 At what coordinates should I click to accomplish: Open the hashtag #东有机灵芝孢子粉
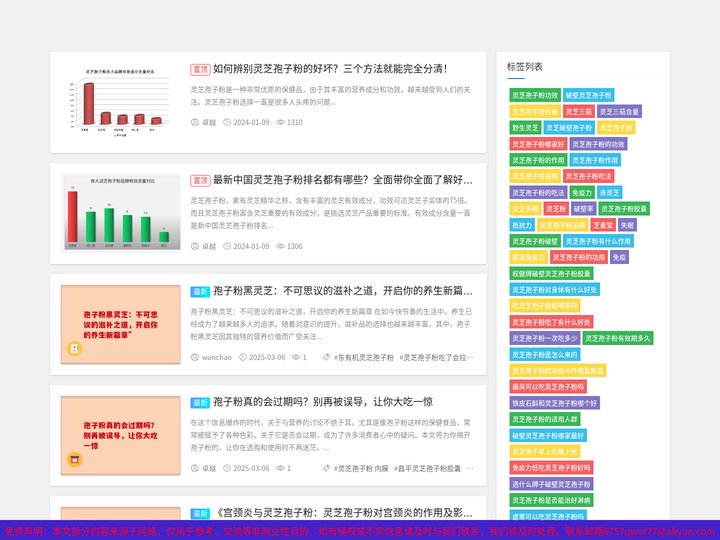(364, 357)
